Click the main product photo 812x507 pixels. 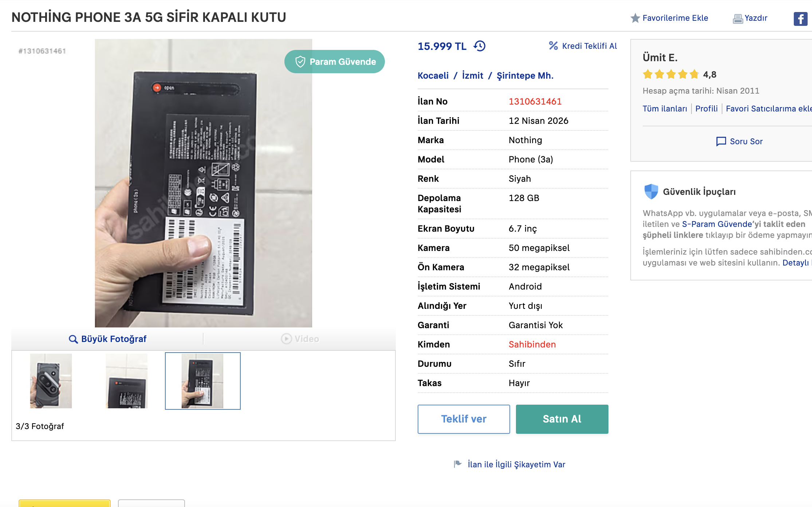pos(204,183)
